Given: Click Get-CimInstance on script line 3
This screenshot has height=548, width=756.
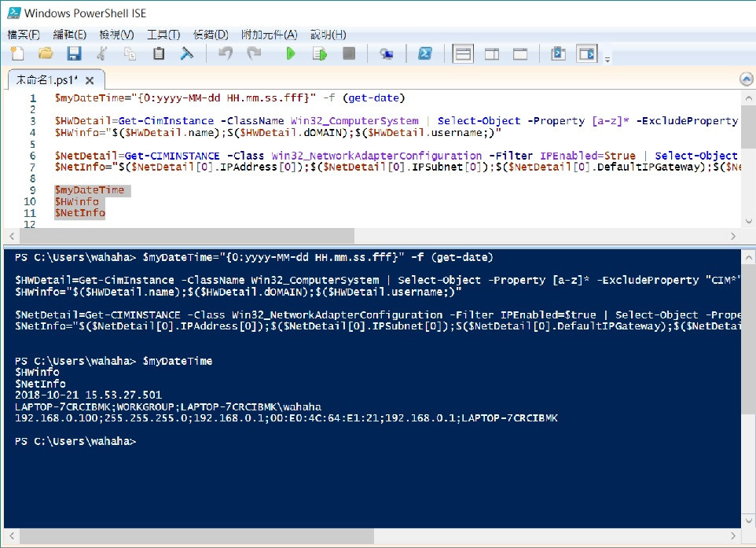Looking at the screenshot, I should [166, 121].
